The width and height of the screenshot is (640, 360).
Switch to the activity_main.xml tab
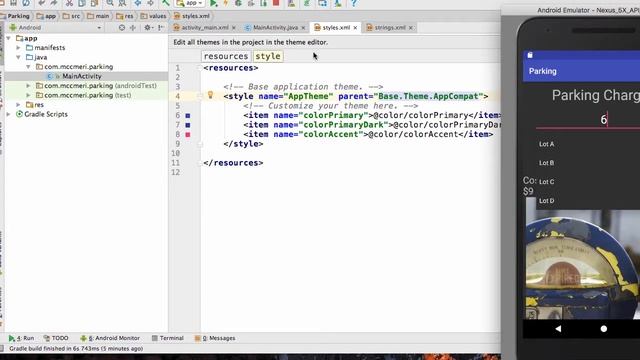tap(204, 28)
